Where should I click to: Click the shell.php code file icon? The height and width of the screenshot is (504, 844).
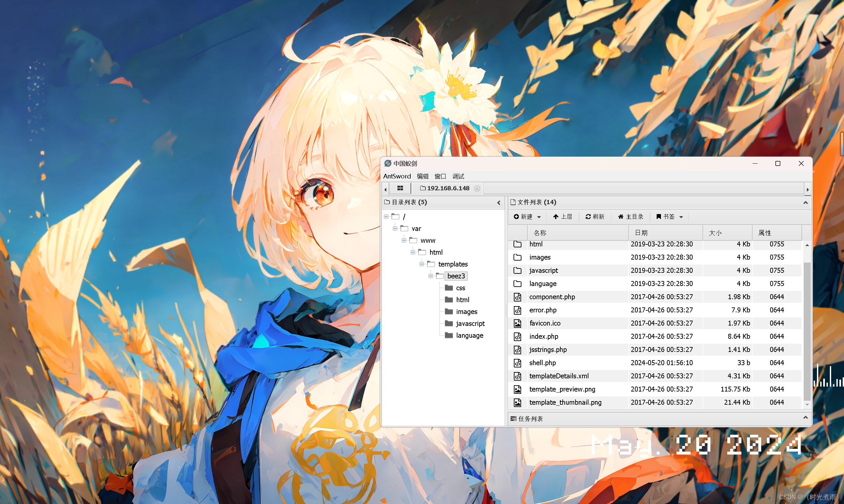(x=517, y=363)
